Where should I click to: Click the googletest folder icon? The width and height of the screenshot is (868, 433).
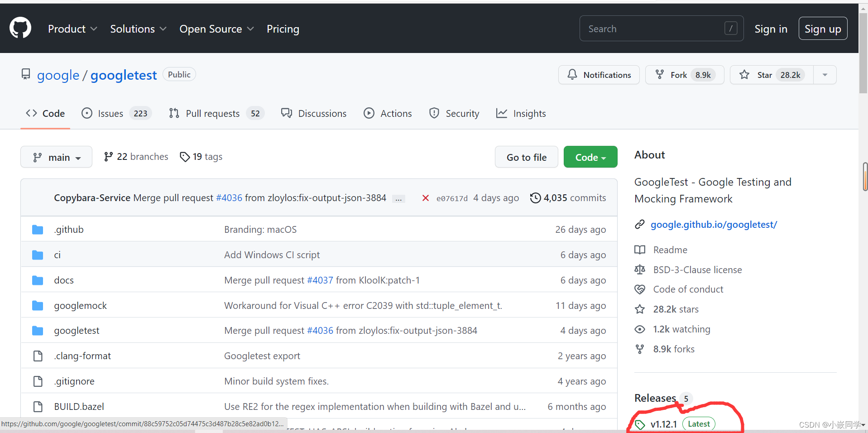click(x=38, y=331)
